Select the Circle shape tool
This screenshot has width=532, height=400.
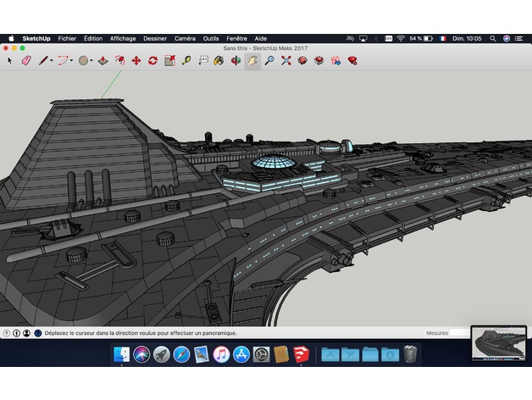click(x=84, y=61)
